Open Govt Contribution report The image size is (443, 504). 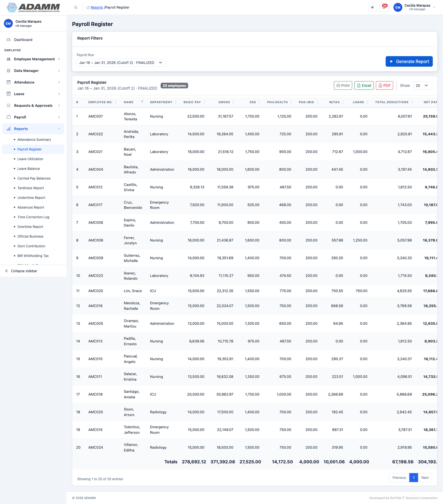pyautogui.click(x=31, y=246)
